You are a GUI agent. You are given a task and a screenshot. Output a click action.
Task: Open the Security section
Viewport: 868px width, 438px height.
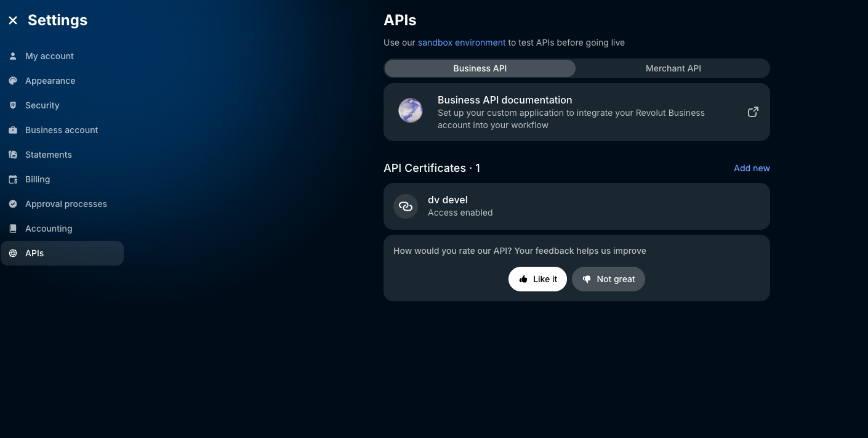[x=62, y=105]
